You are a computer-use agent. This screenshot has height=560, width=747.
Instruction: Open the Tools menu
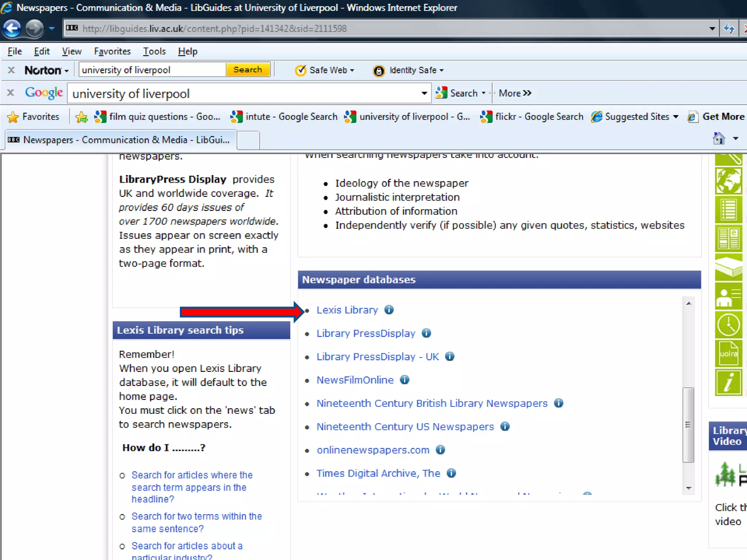(154, 51)
